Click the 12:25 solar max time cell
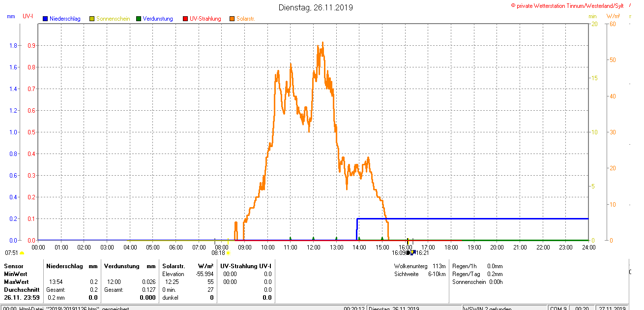 [x=172, y=282]
